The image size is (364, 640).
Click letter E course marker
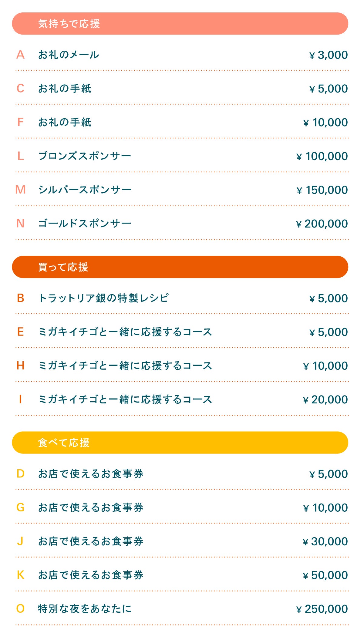[x=20, y=332]
